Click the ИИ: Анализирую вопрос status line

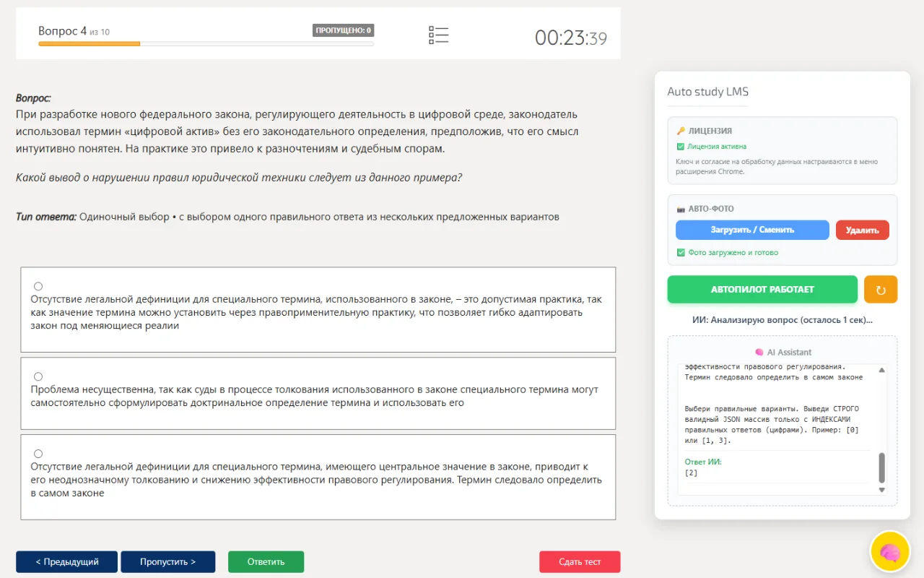[782, 319]
